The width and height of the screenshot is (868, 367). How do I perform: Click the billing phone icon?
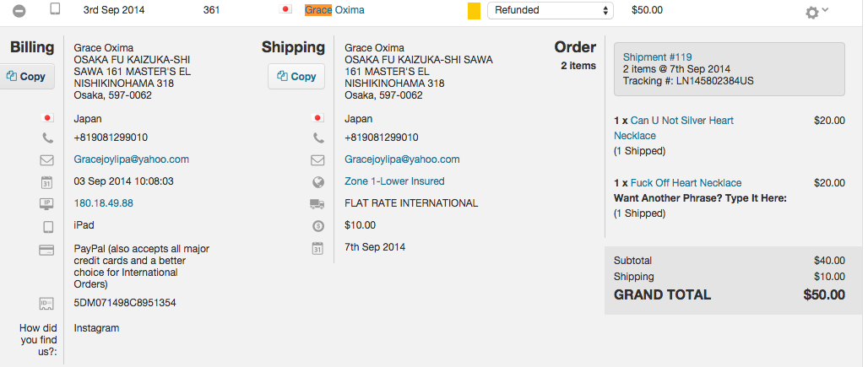(47, 138)
